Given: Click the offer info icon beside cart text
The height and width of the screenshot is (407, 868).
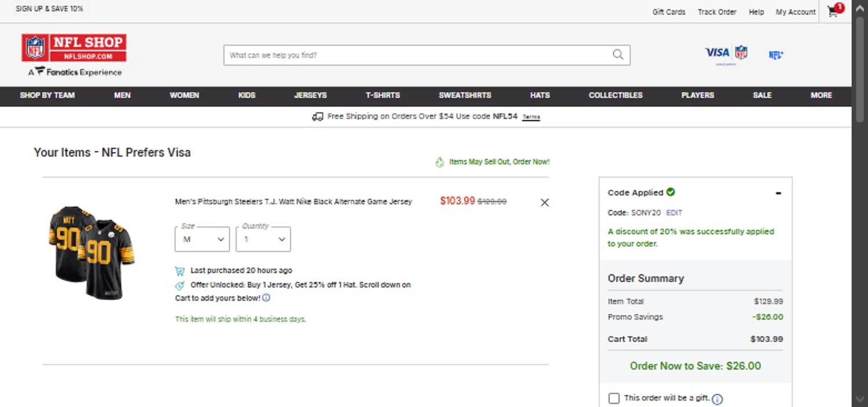Looking at the screenshot, I should [266, 298].
